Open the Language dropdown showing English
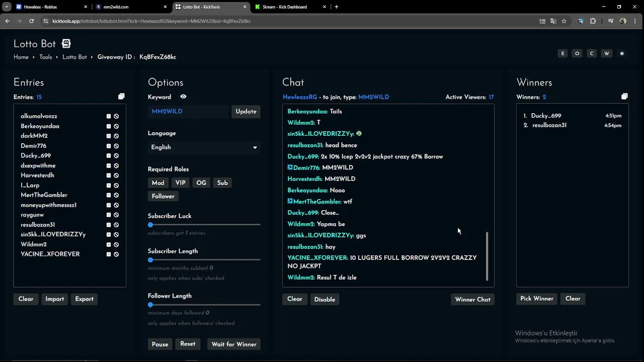Image resolution: width=644 pixels, height=362 pixels. coord(204,147)
